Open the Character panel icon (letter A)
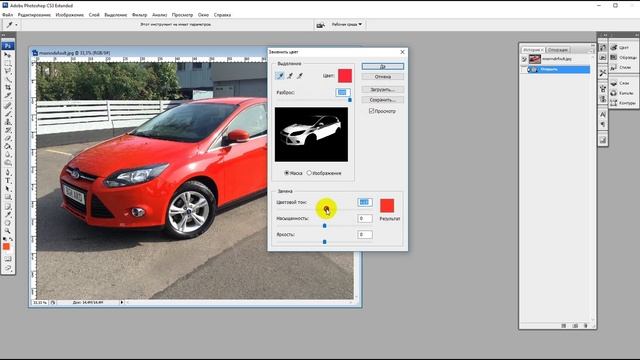640x360 pixels. pos(603,115)
